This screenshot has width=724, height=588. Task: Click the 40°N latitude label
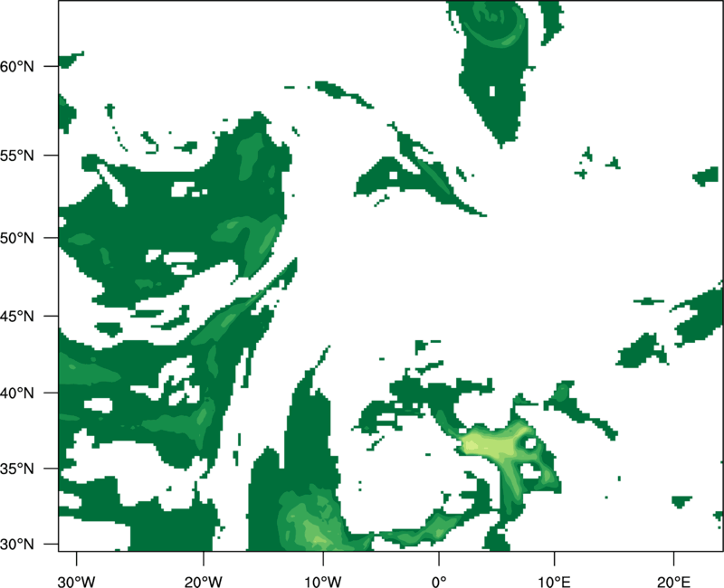pos(17,394)
